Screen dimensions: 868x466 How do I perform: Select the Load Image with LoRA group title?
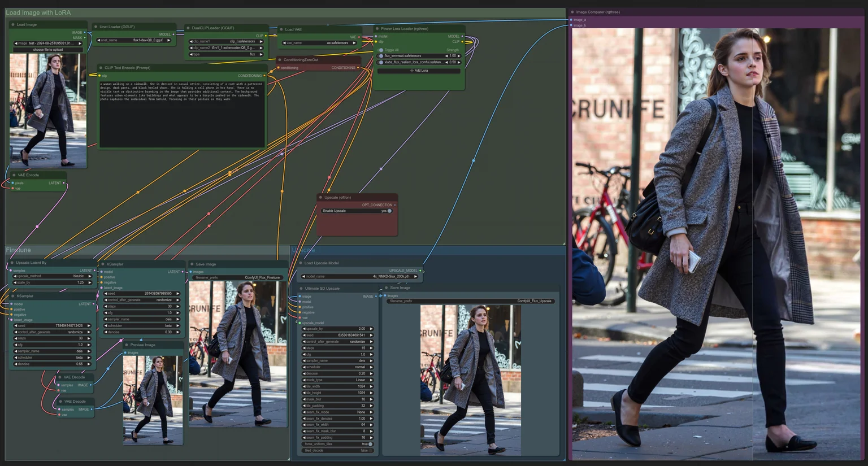pyautogui.click(x=38, y=12)
